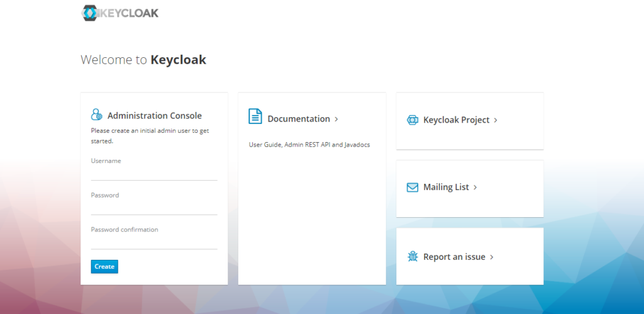The height and width of the screenshot is (314, 644).
Task: Click 'User Guide, Admin REST API and Javadocs' text
Action: pos(309,145)
